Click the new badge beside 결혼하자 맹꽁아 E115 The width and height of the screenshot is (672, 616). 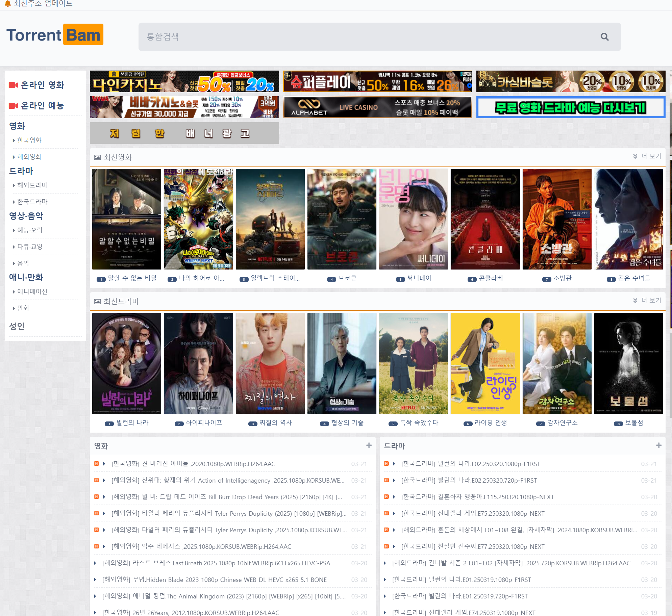(386, 497)
